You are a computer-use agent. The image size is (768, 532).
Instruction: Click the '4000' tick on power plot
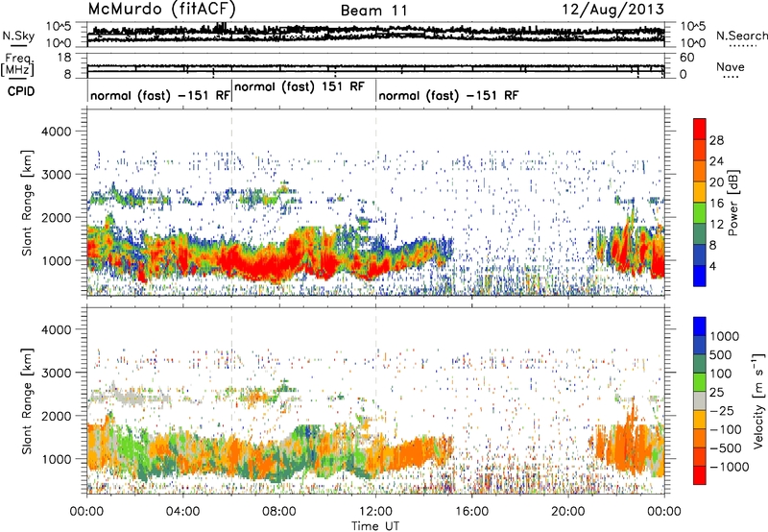pos(56,132)
